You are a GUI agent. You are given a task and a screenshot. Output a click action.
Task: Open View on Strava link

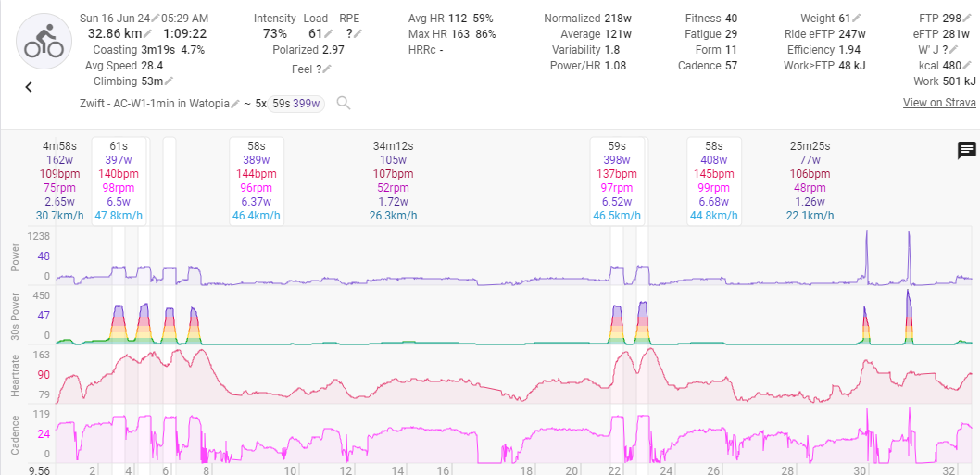[x=939, y=103]
